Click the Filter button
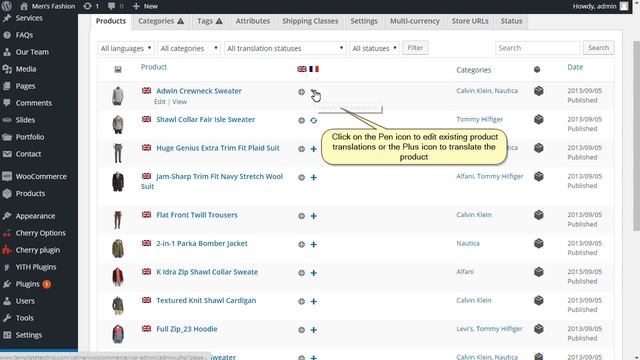This screenshot has width=640, height=360. tap(415, 48)
